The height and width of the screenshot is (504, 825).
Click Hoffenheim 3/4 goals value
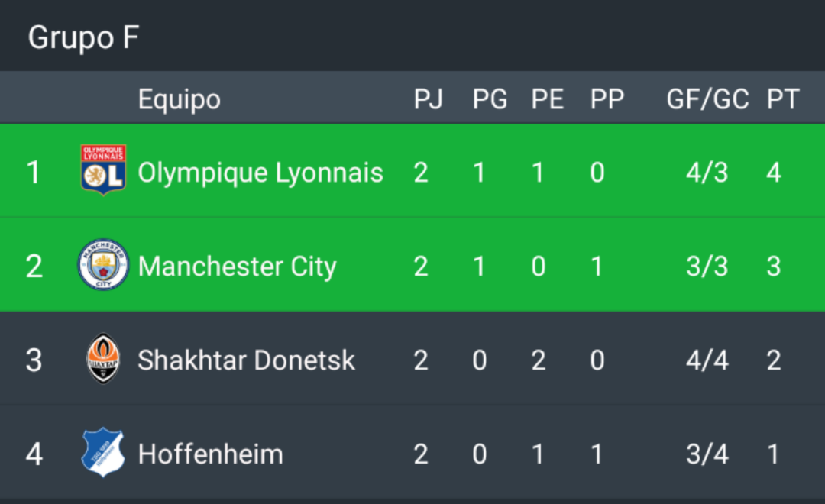707,454
